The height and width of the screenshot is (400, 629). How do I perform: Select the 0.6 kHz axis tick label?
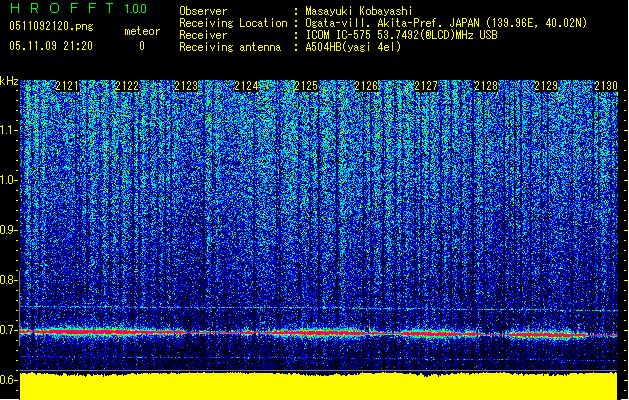click(8, 380)
